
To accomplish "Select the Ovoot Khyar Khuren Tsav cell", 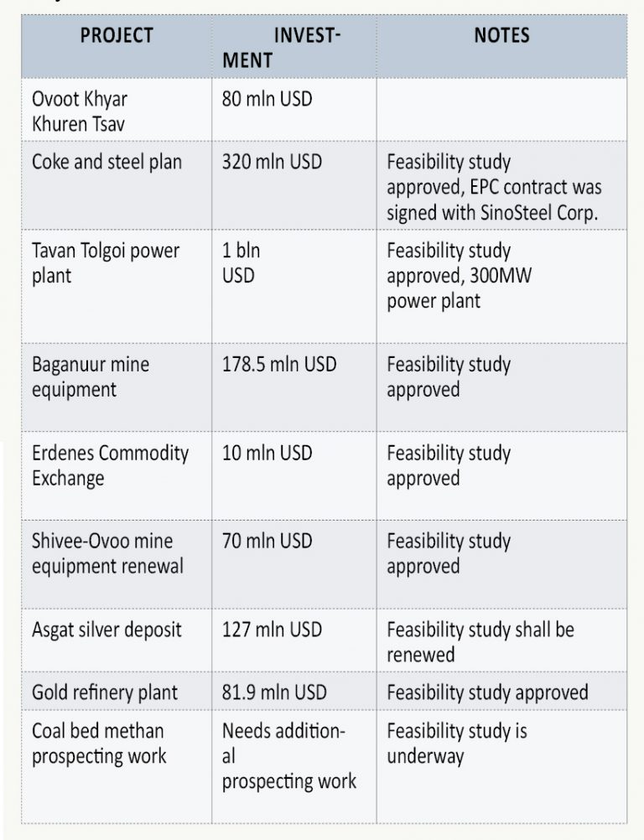I will point(117,111).
